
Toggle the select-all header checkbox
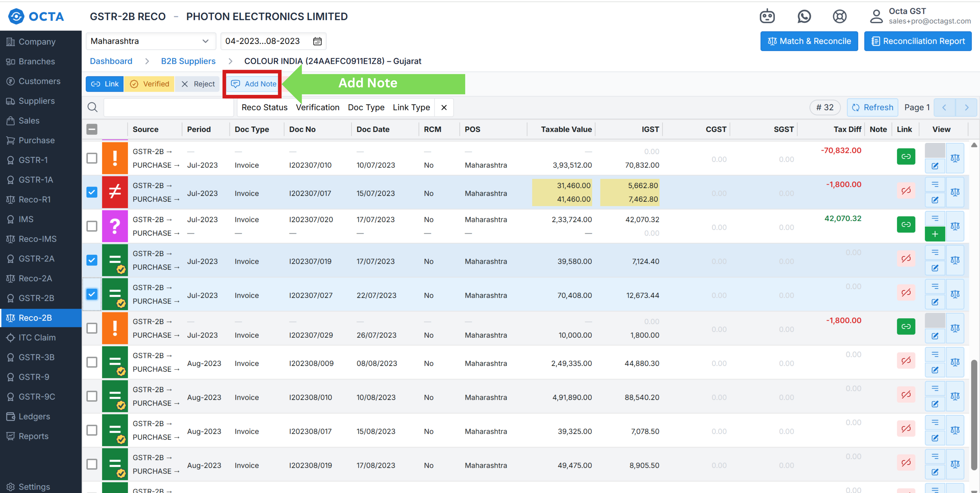92,129
